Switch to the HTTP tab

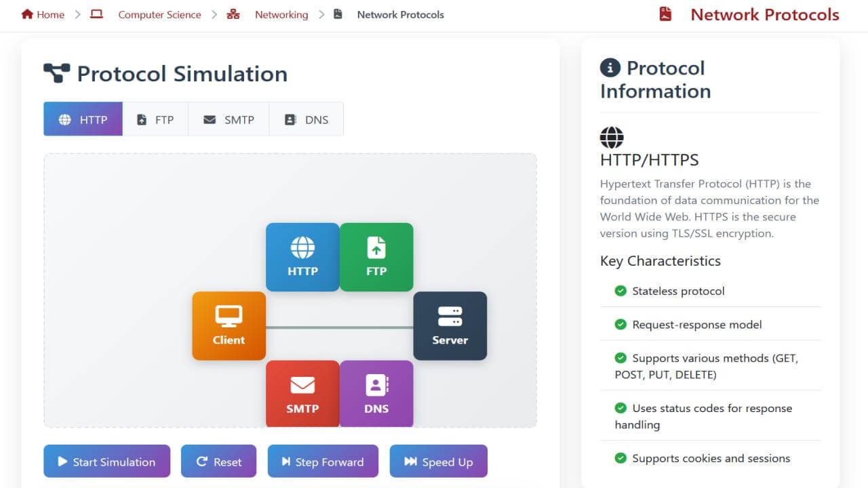click(x=83, y=119)
